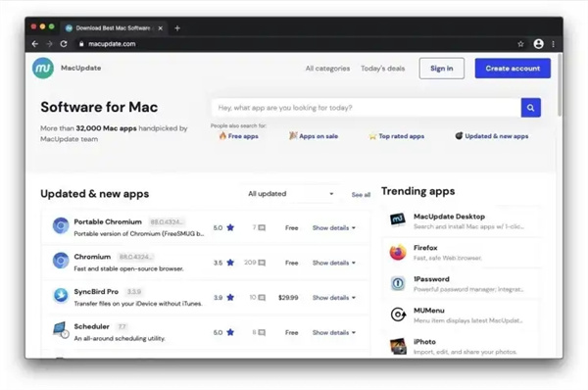Click the Create account button
Screen dimensions: 588x390
[x=513, y=69]
